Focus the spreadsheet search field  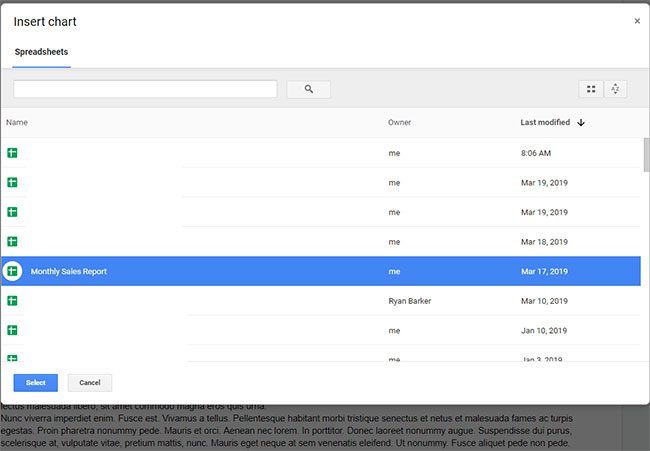[145, 89]
